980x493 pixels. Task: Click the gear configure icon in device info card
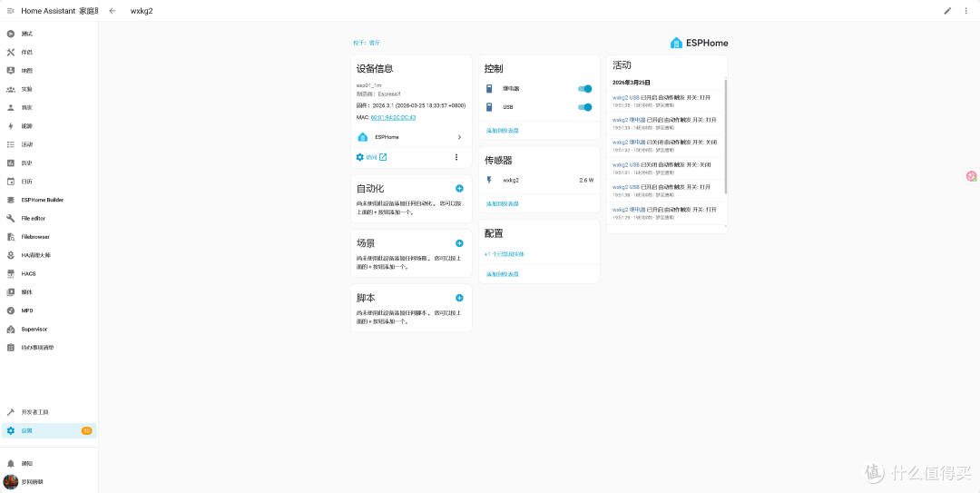(360, 157)
